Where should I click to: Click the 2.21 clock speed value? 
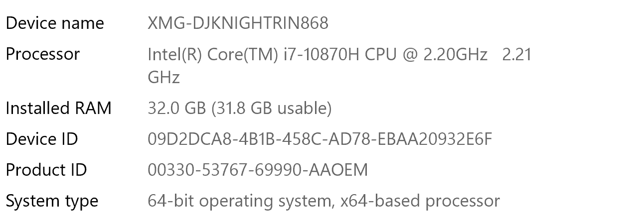pyautogui.click(x=517, y=54)
